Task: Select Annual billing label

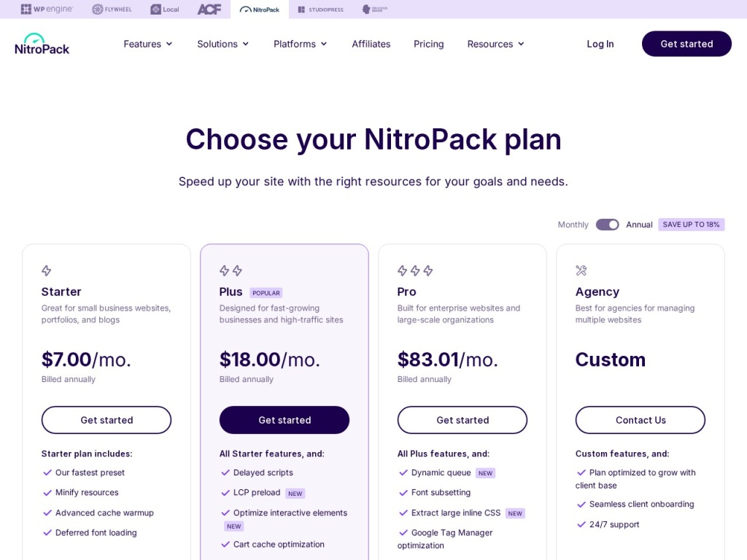Action: 639,225
